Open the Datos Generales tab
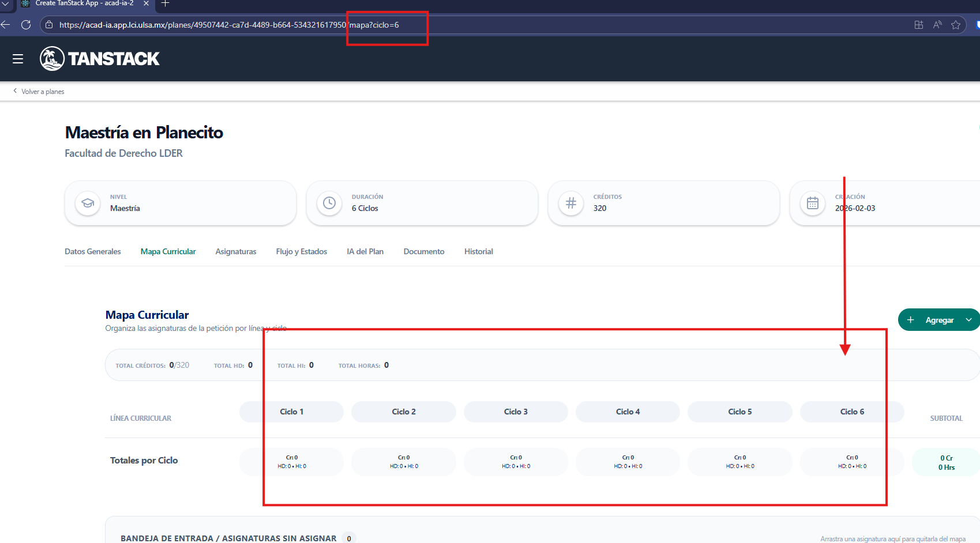Image resolution: width=980 pixels, height=543 pixels. pyautogui.click(x=93, y=251)
